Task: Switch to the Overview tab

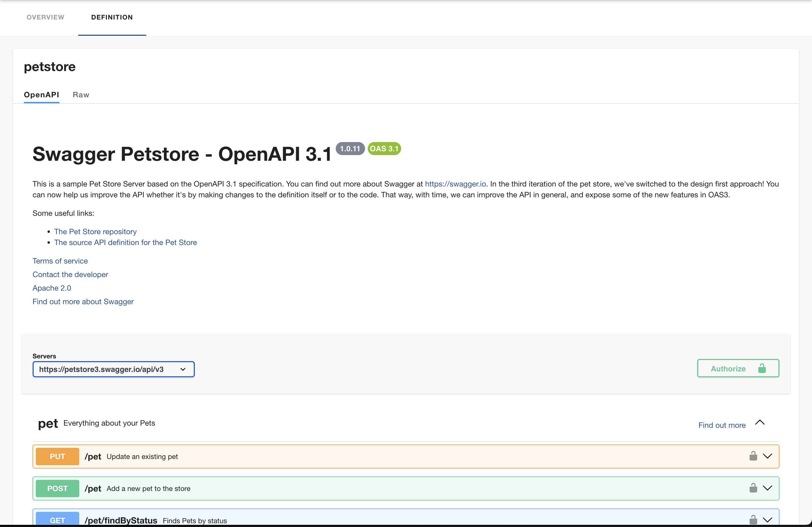Action: pos(45,17)
